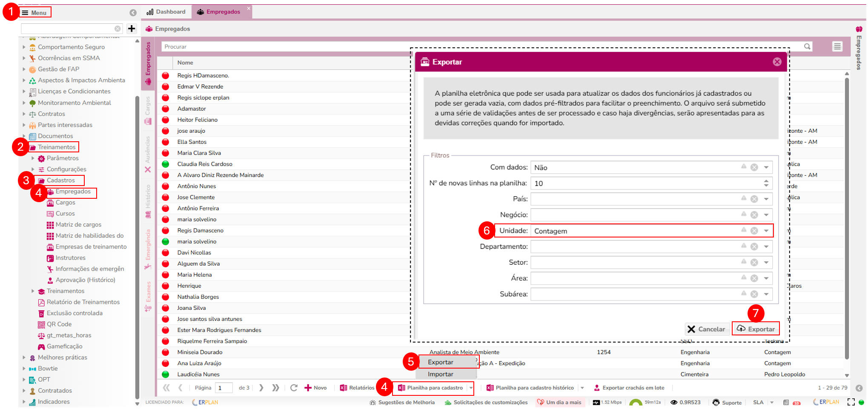Image resolution: width=868 pixels, height=409 pixels.
Task: Clear the Com dados value with its X icon
Action: [x=754, y=167]
